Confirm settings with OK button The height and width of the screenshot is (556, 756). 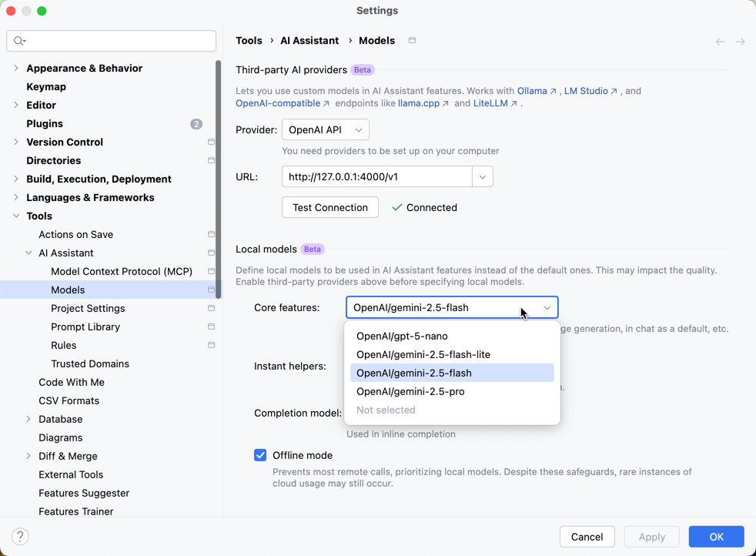coord(716,537)
